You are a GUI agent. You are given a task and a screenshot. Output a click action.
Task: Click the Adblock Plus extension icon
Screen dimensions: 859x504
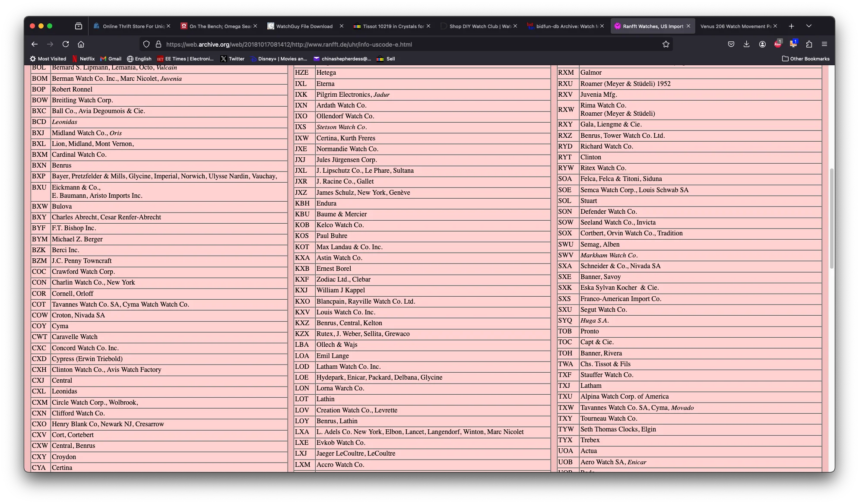point(777,44)
